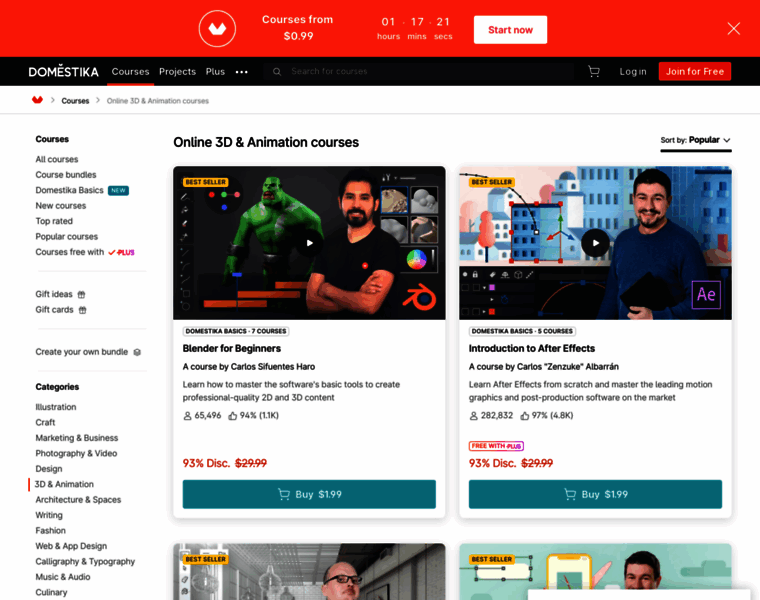Buy Introduction to After Effects for $1.99
The width and height of the screenshot is (760, 600).
(x=595, y=494)
